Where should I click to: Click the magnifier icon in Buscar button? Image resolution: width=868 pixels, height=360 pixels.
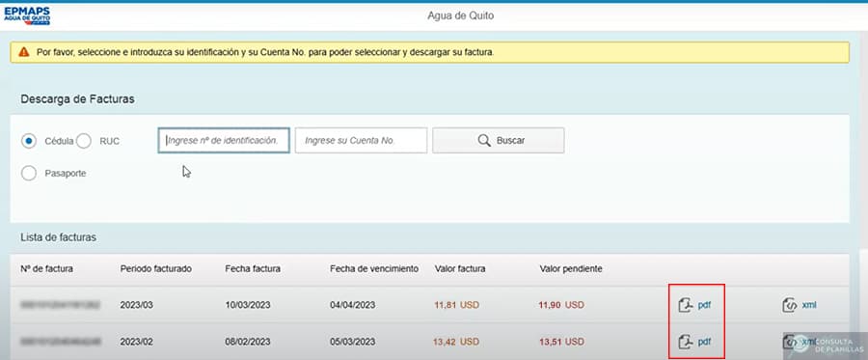(484, 141)
